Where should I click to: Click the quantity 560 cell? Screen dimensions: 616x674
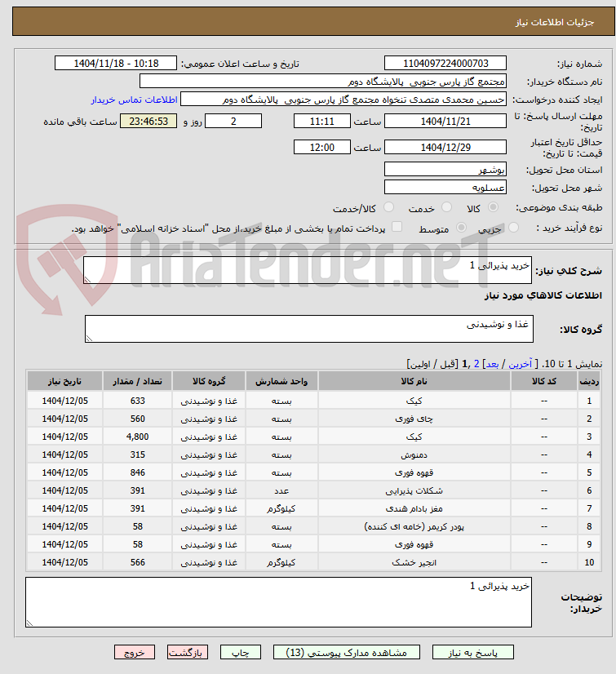click(138, 419)
